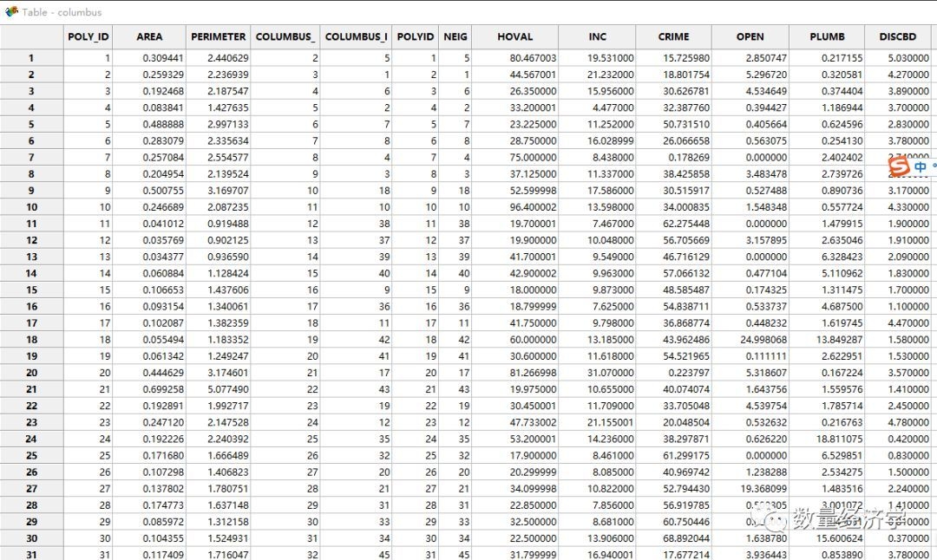The width and height of the screenshot is (937, 560).
Task: Select the NEIG column header
Action: [x=455, y=36]
